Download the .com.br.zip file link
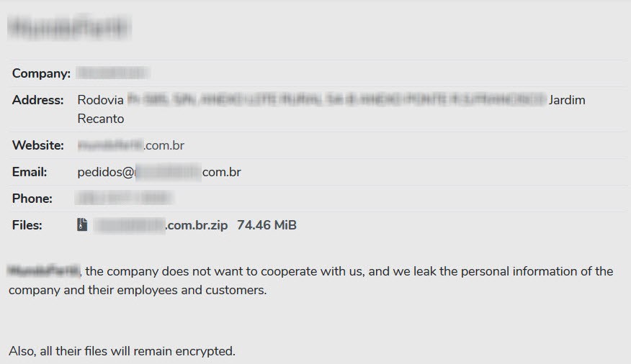The image size is (631, 364). (161, 225)
